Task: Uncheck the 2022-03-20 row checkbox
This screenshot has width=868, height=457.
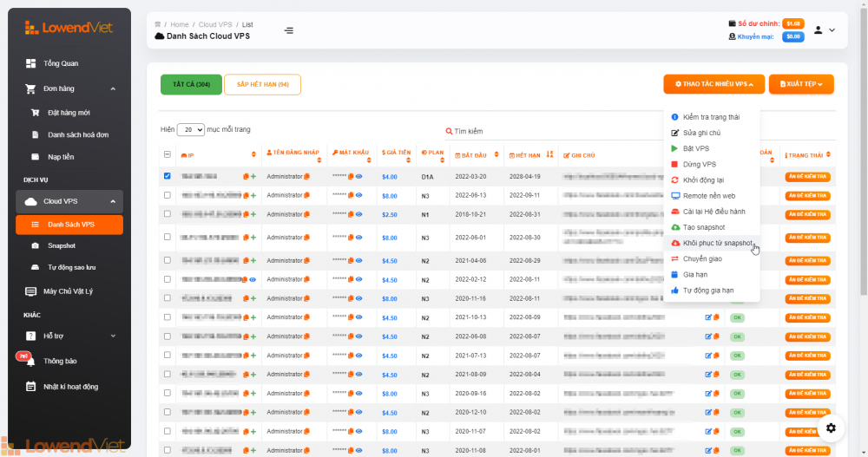Action: (x=168, y=176)
